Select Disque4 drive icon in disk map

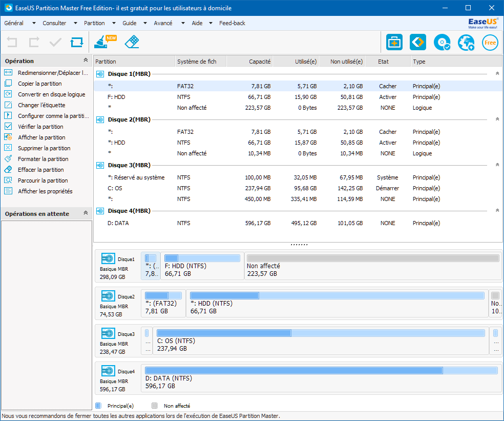tap(108, 370)
